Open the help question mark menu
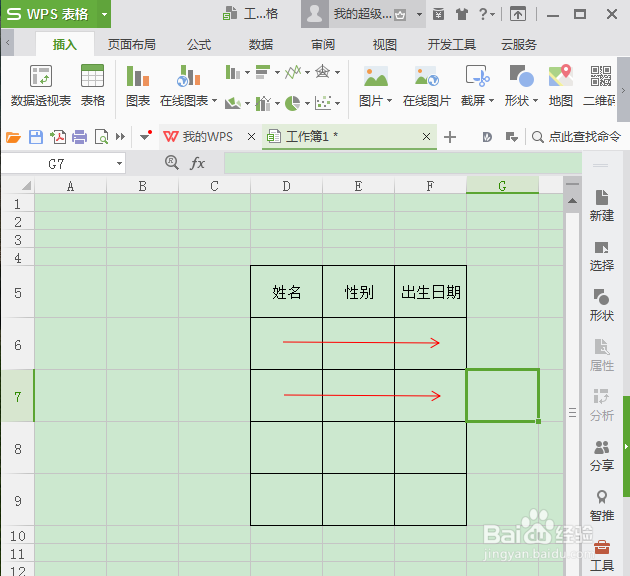 click(486, 14)
